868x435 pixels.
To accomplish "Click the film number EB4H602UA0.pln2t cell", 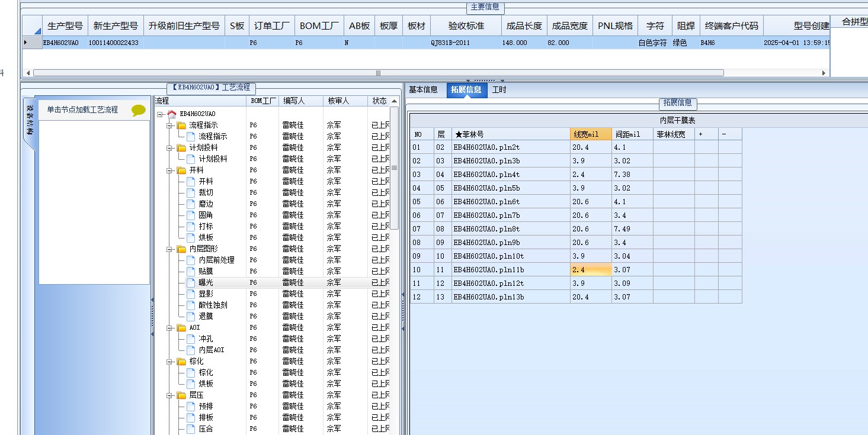I will 511,147.
